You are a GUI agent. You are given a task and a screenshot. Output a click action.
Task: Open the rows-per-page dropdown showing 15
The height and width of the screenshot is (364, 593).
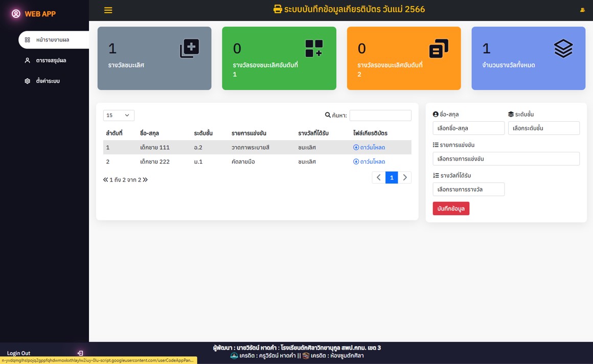click(x=119, y=116)
